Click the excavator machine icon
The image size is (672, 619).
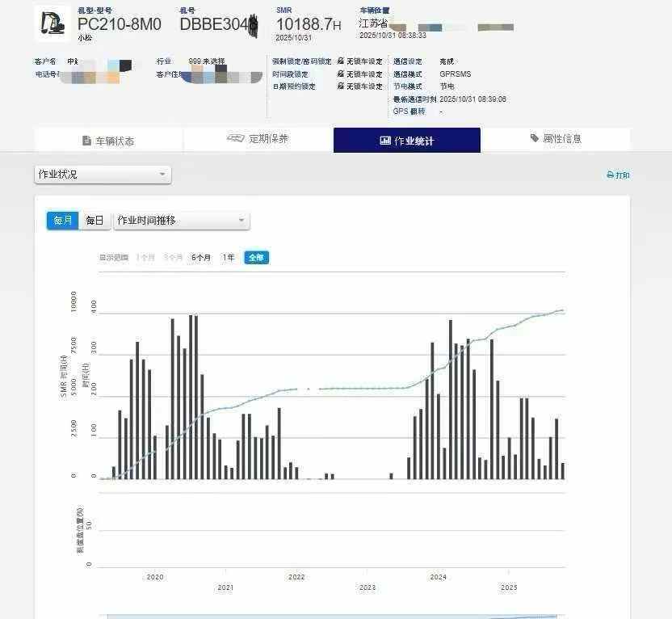(52, 23)
